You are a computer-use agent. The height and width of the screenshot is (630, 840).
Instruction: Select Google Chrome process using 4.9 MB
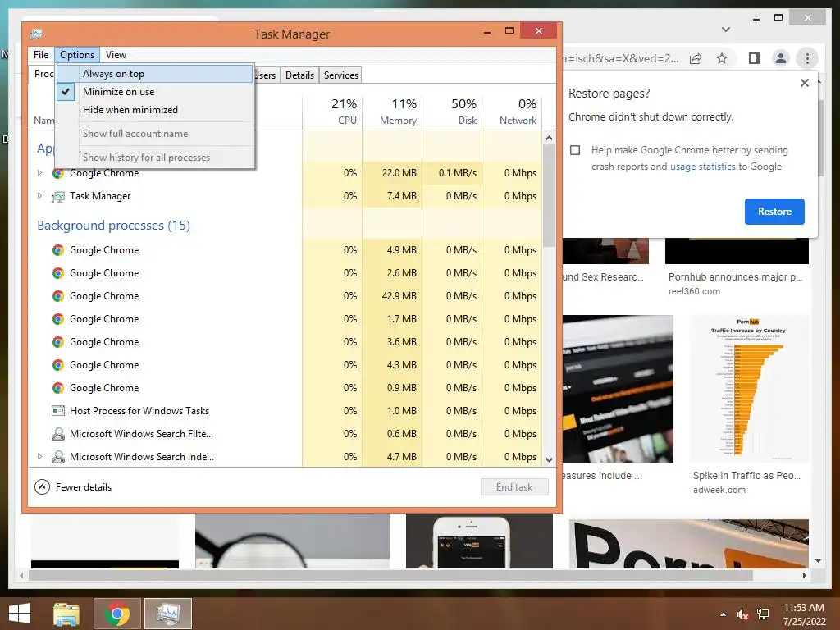pos(285,250)
